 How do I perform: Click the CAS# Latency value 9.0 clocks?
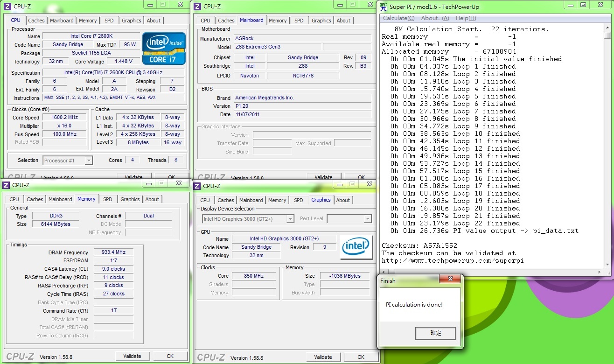tap(113, 269)
